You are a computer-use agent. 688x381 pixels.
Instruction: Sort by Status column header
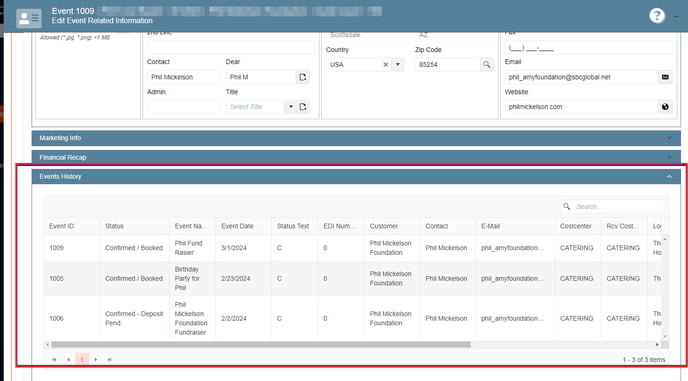click(114, 226)
